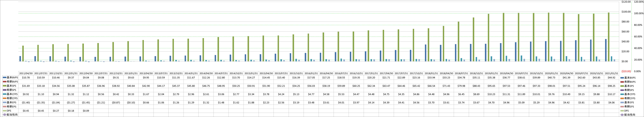Select 希釈BVPS row label in the data table
644x117 pixels.
click(12, 82)
